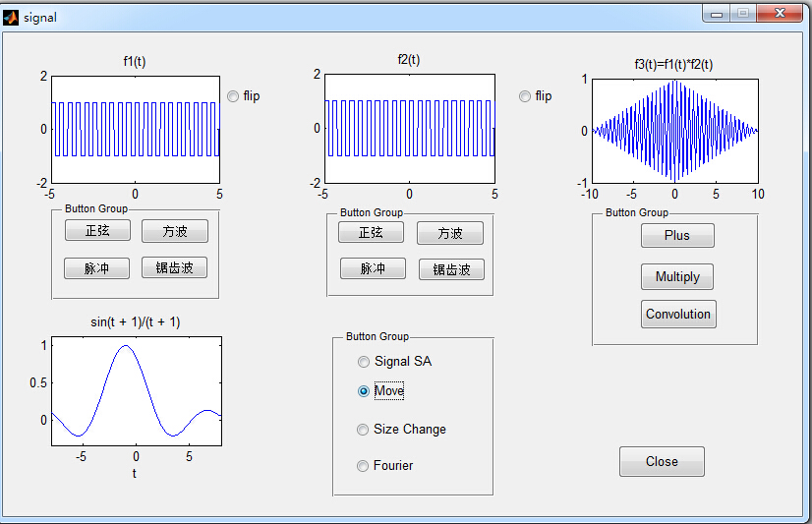The width and height of the screenshot is (812, 524).
Task: Click the Plus button
Action: [x=677, y=236]
